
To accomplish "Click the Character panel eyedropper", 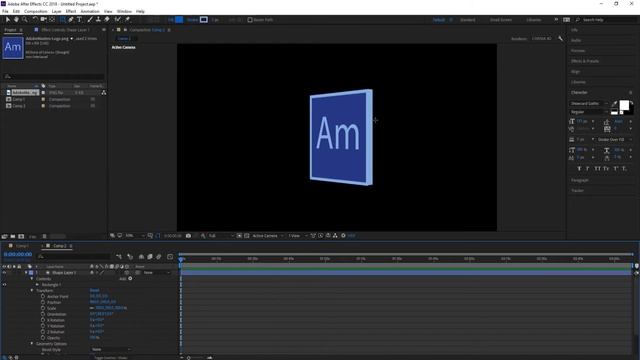I will point(614,104).
